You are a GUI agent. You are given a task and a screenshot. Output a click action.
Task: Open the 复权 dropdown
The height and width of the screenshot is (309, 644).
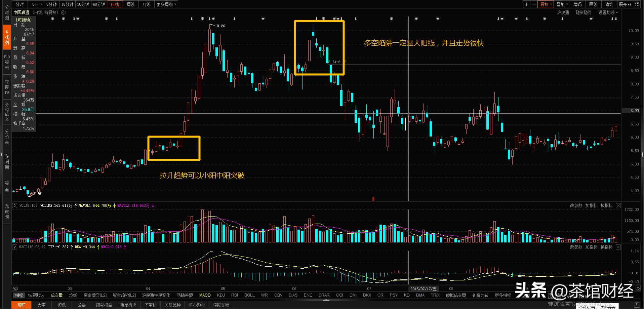(546, 4)
